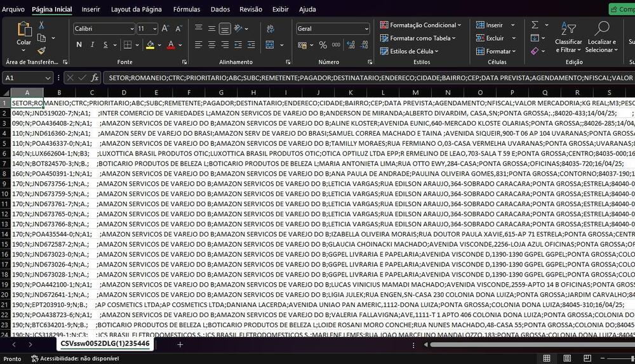Decrease indent icon
The height and width of the screenshot is (364, 635).
238,44
